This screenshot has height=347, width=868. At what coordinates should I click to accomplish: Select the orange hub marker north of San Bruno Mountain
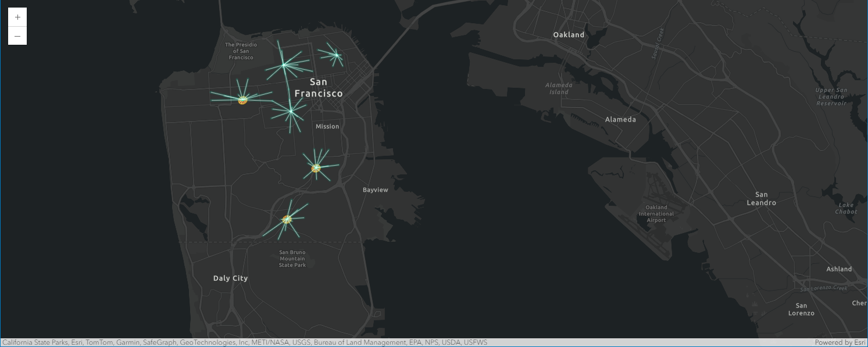tap(287, 219)
